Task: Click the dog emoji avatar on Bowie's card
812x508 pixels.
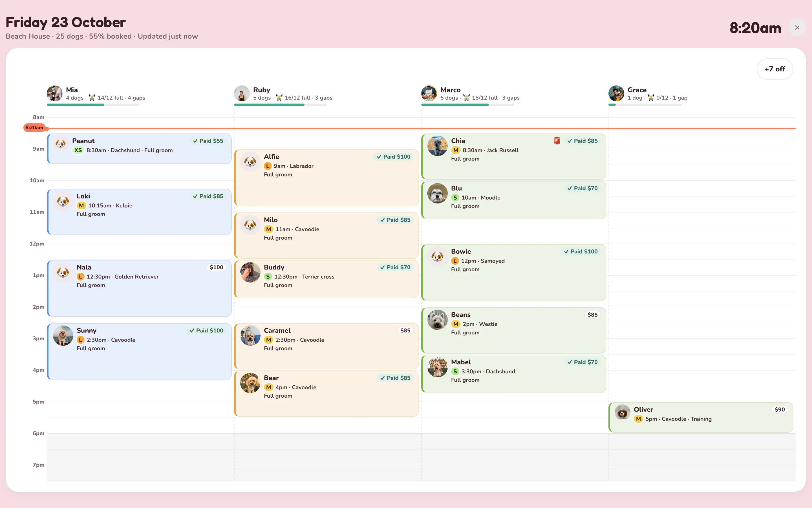Action: tap(437, 257)
